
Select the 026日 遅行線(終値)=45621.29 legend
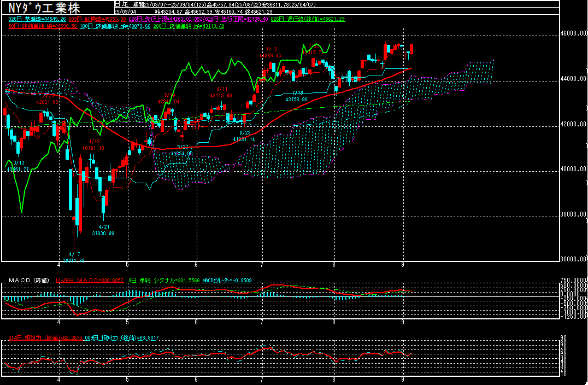(308, 19)
